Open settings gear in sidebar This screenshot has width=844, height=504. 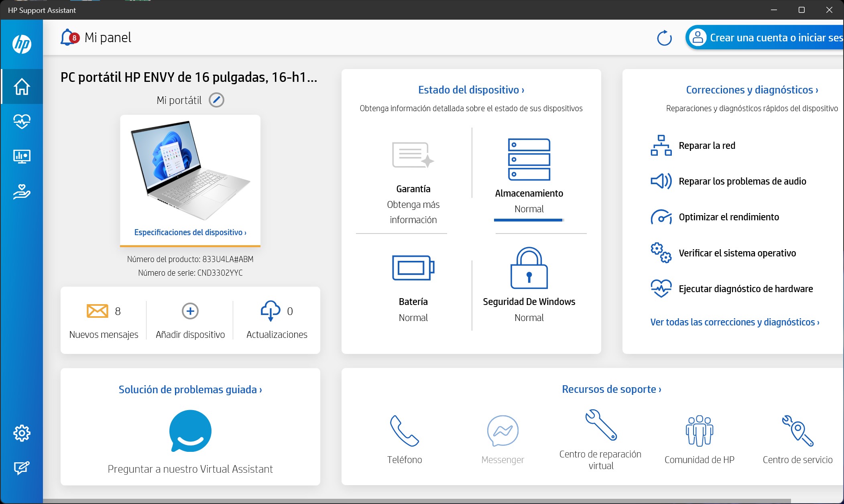pyautogui.click(x=22, y=433)
